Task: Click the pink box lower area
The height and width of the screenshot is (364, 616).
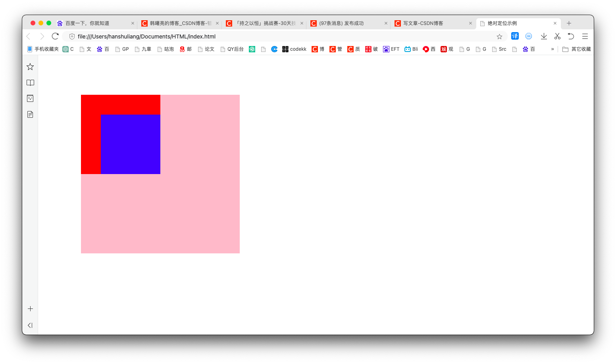Action: (160, 214)
